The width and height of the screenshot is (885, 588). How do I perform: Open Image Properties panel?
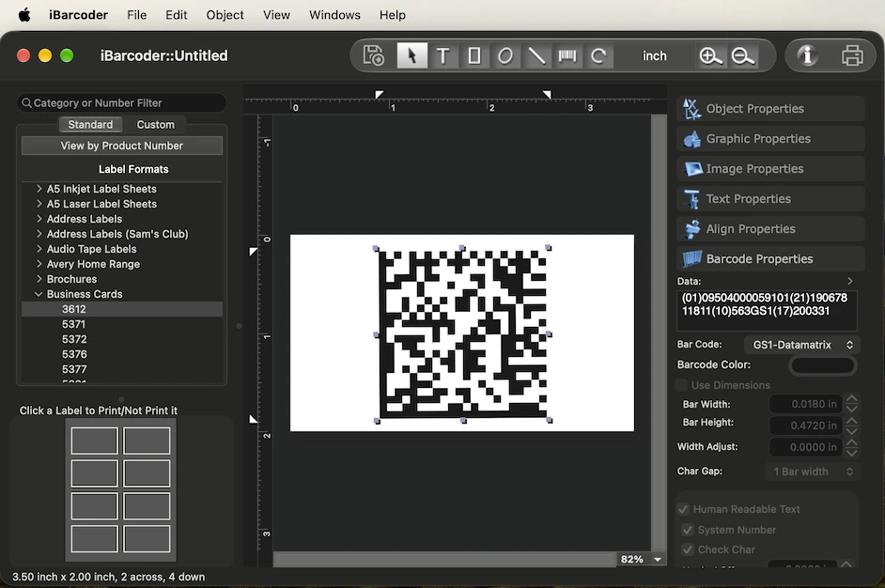tap(770, 169)
